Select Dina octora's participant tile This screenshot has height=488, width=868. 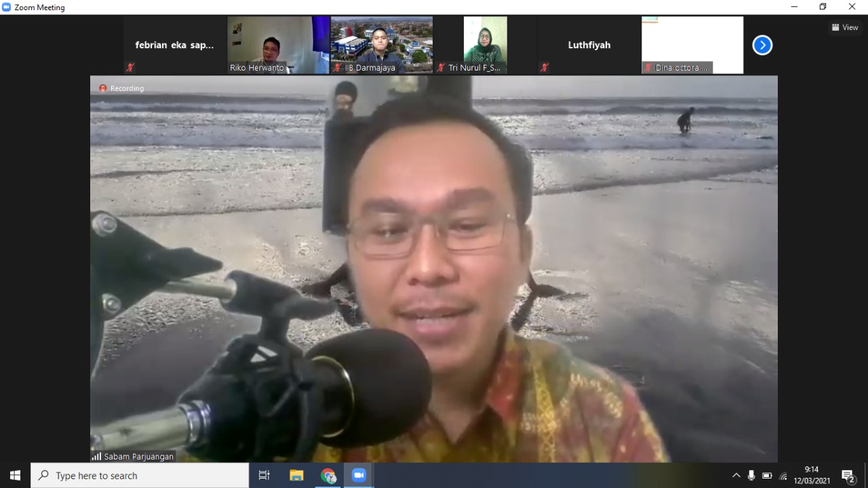[692, 44]
